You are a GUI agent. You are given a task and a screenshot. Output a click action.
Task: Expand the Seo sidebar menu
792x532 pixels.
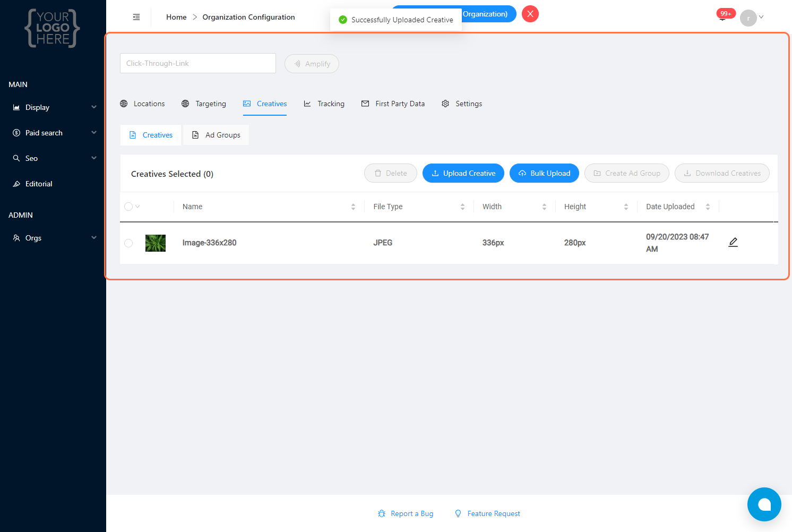point(94,158)
